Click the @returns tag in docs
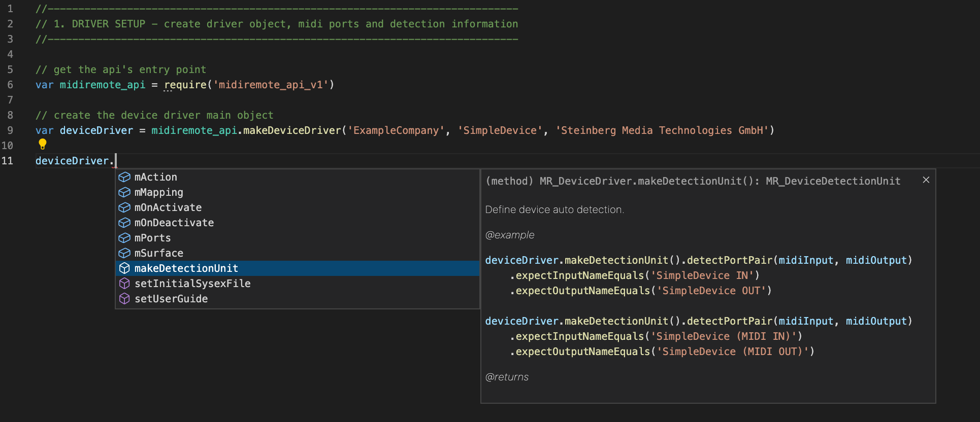The width and height of the screenshot is (980, 422). tap(507, 377)
